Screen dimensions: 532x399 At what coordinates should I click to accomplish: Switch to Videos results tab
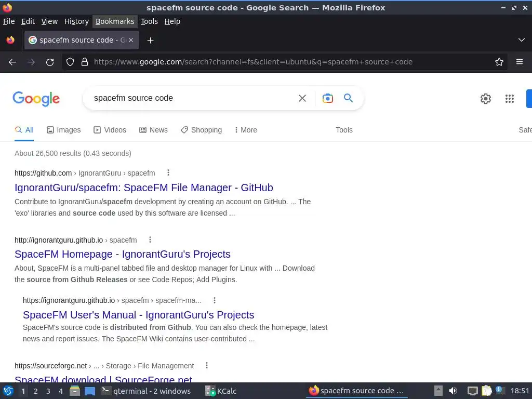tap(110, 130)
